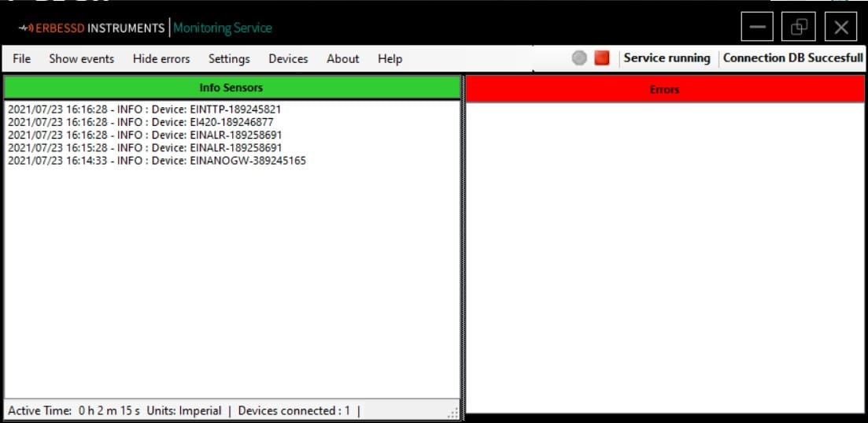Select the EI420-189246877 log entry

141,122
